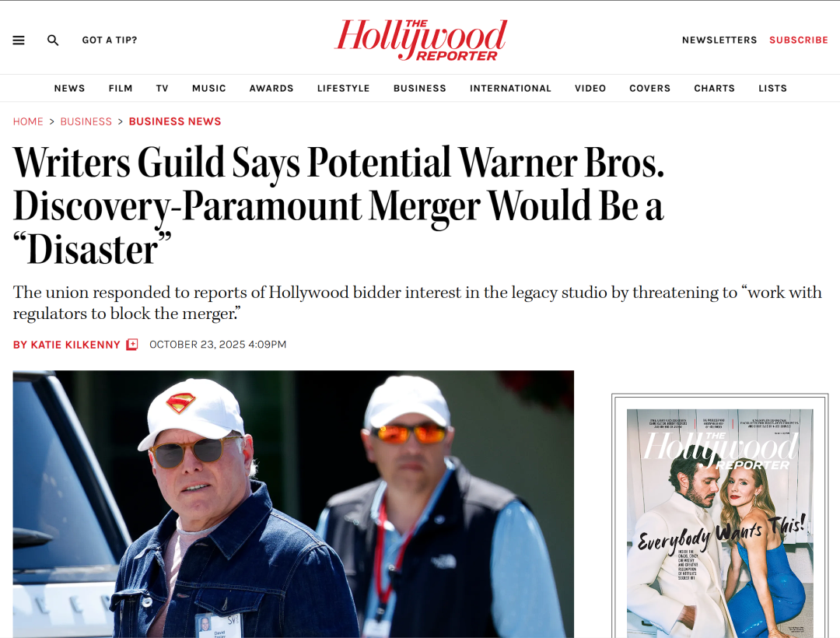Click the Business breadcrumb link

86,121
